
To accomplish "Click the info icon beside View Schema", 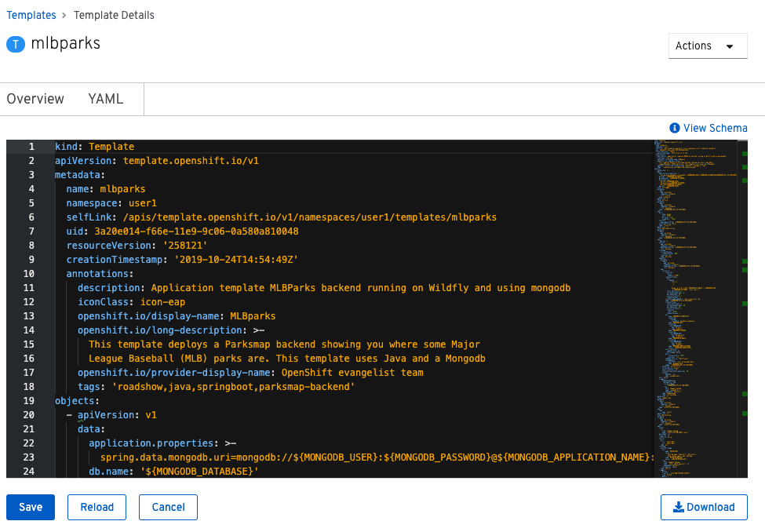I will pyautogui.click(x=674, y=128).
